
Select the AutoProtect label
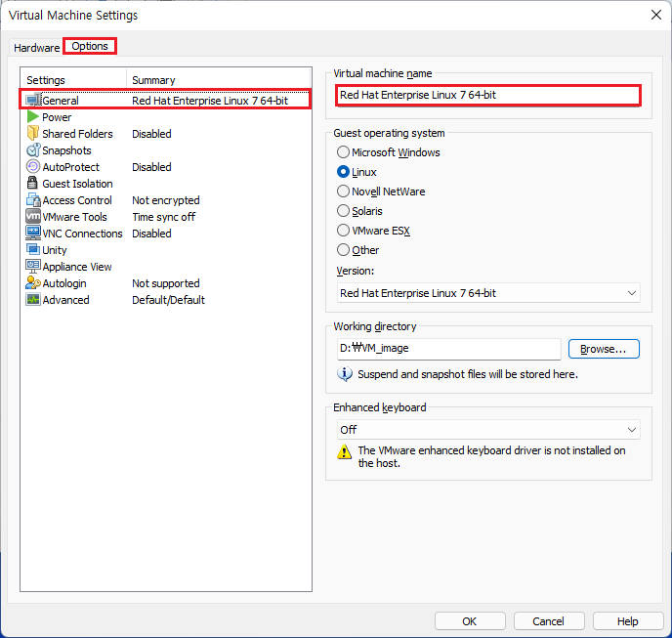pos(71,167)
